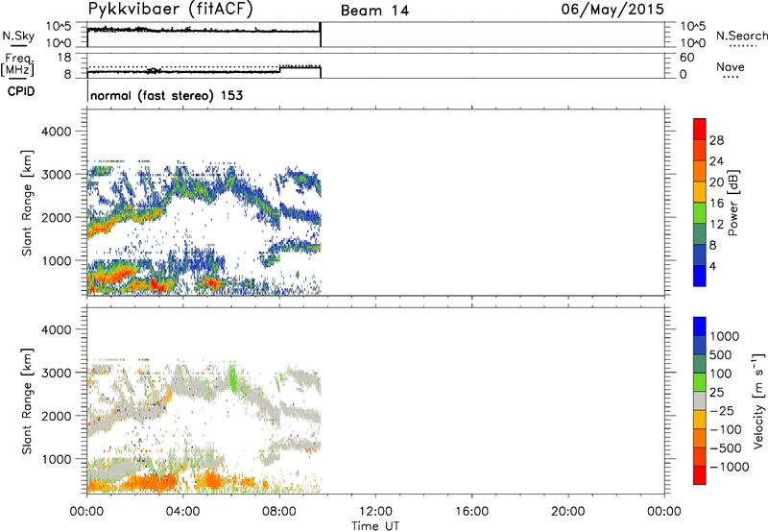Image resolution: width=768 pixels, height=532 pixels.
Task: Select the 28 label on Power colorbar
Action: click(x=716, y=140)
